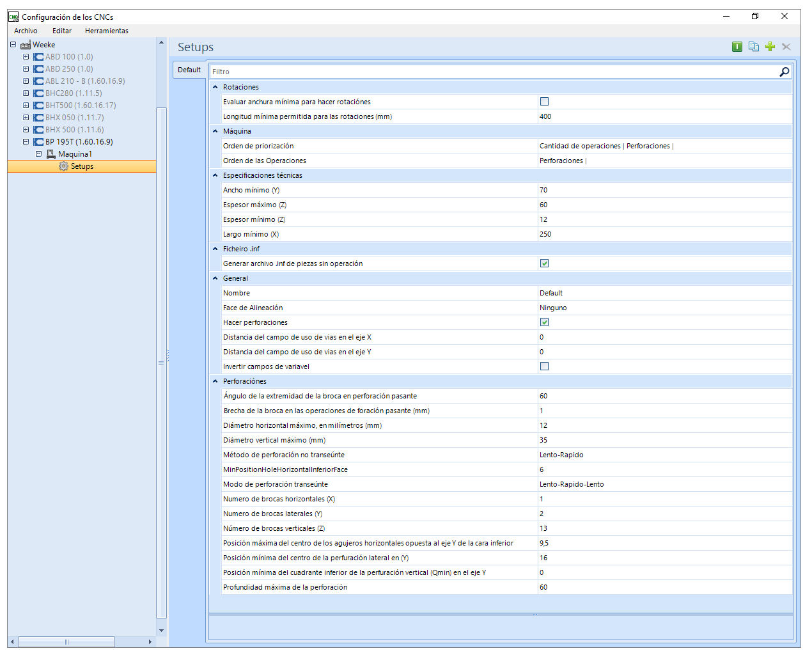Image resolution: width=812 pixels, height=660 pixels.
Task: Select ABL 210 - B (1.60.16.9) tree item
Action: coord(85,81)
